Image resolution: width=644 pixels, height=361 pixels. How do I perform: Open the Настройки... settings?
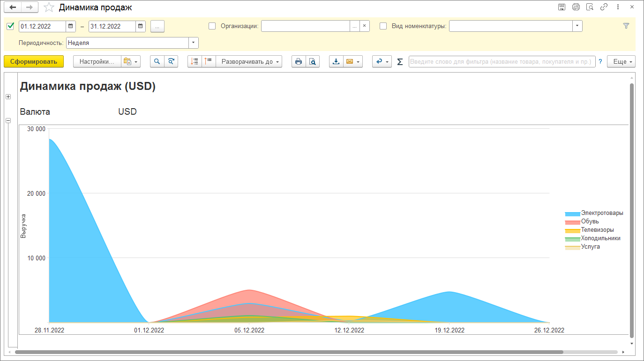click(x=97, y=61)
